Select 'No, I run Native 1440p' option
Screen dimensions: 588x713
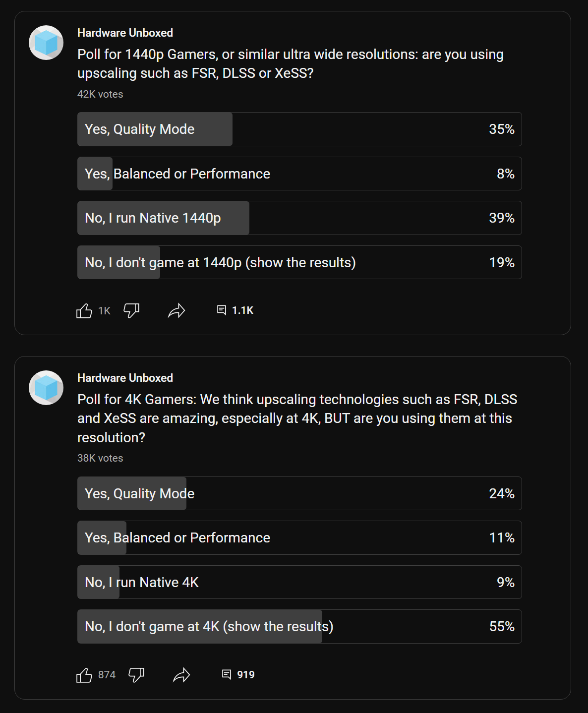click(299, 218)
